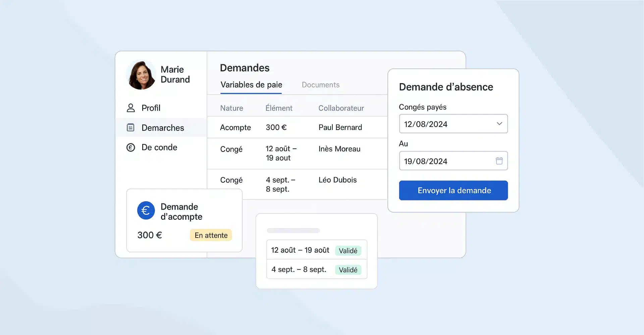Open the calendar picker for end date
The width and height of the screenshot is (644, 335).
pos(499,161)
